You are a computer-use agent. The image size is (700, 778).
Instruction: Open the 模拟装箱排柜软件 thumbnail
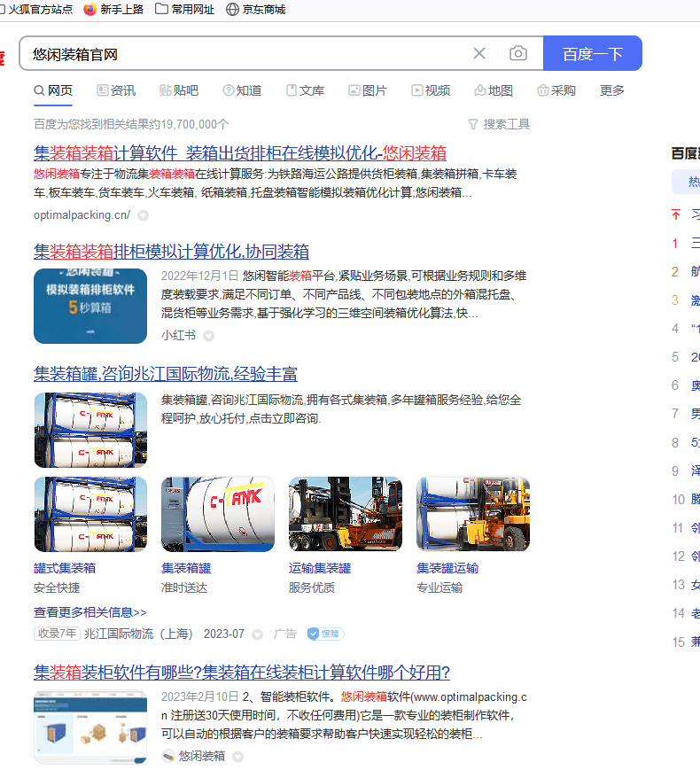tap(90, 306)
